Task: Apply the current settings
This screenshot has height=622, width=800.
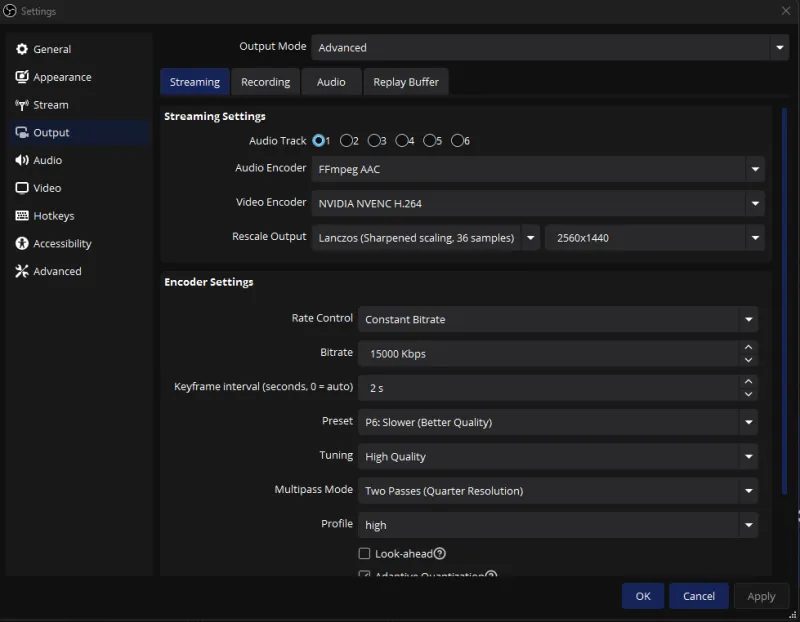Action: [761, 596]
